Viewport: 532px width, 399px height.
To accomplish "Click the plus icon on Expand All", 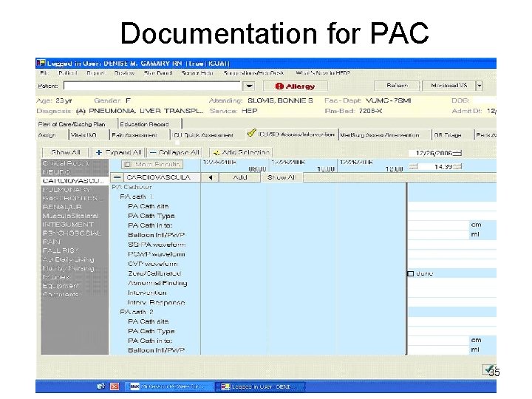I will [99, 153].
